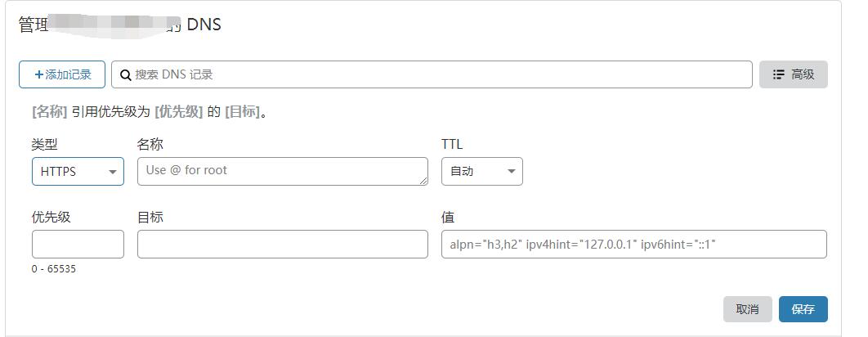Click the 管理 DNS page heading
The image size is (868, 337).
click(119, 25)
